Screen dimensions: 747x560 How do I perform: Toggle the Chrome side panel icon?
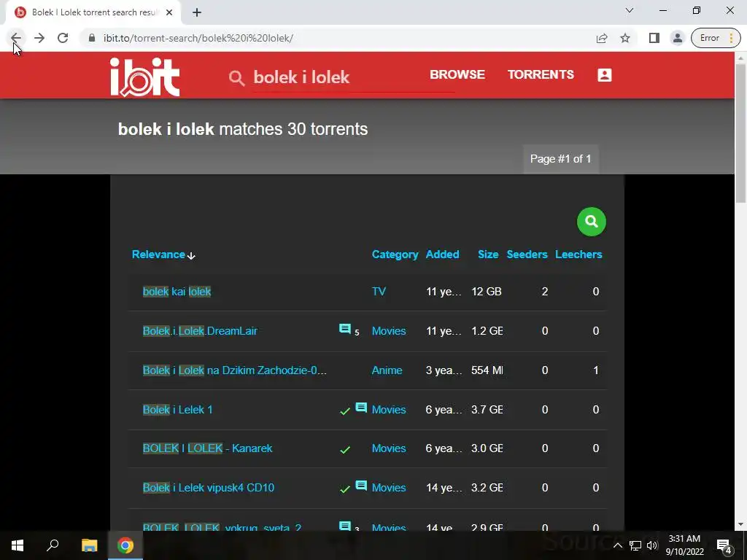tap(654, 38)
